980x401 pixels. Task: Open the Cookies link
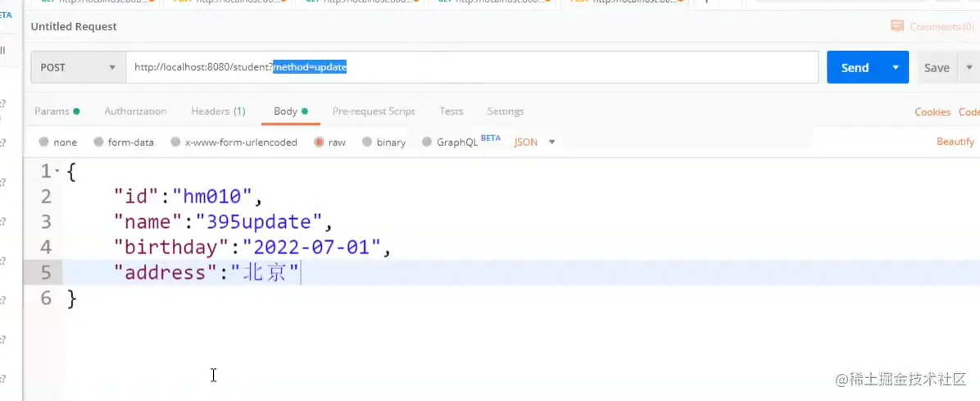[932, 112]
